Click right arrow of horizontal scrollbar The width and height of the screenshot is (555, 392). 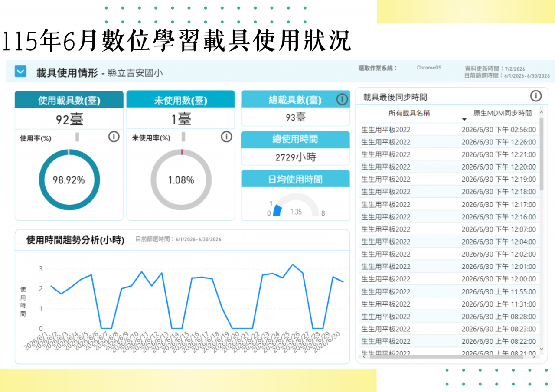tap(535, 356)
